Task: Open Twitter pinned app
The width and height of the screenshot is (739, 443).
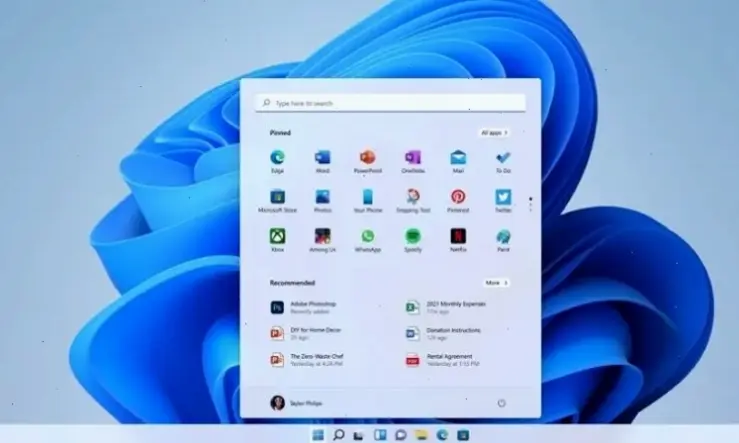Action: 503,201
